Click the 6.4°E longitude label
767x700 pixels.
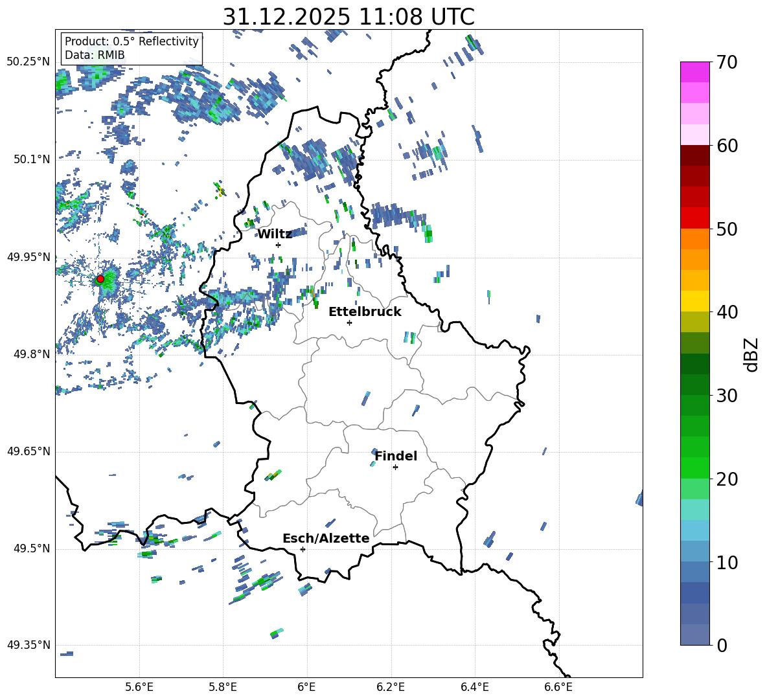point(474,687)
